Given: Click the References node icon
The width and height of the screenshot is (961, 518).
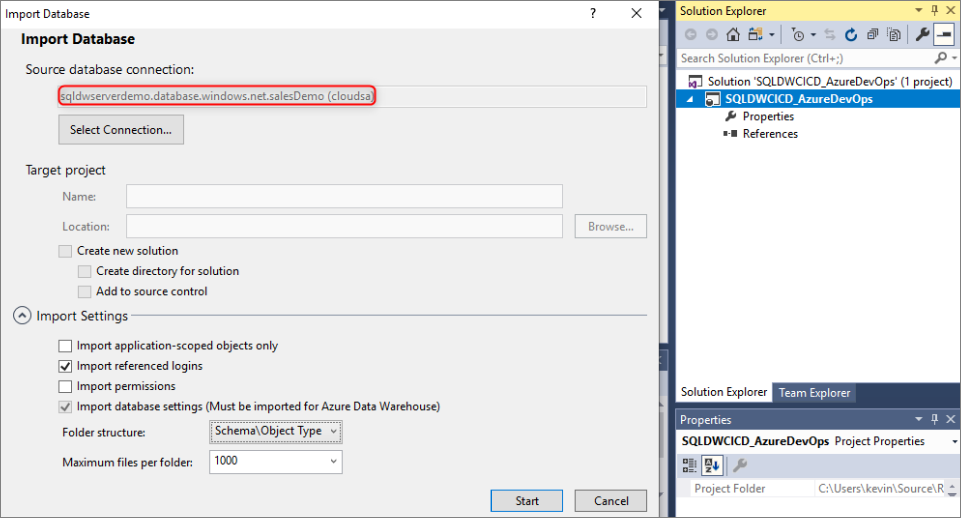Looking at the screenshot, I should point(730,133).
